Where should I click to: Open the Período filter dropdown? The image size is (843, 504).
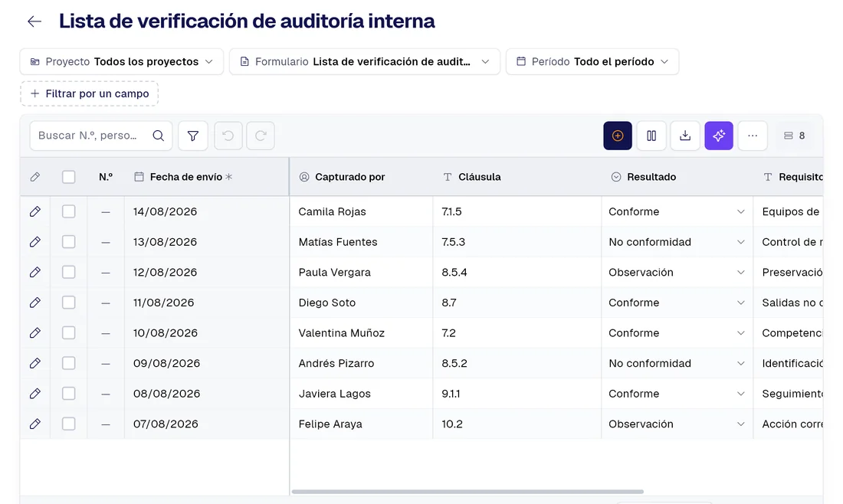pos(592,62)
